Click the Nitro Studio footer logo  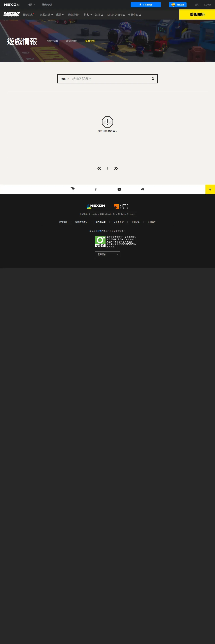click(x=121, y=206)
